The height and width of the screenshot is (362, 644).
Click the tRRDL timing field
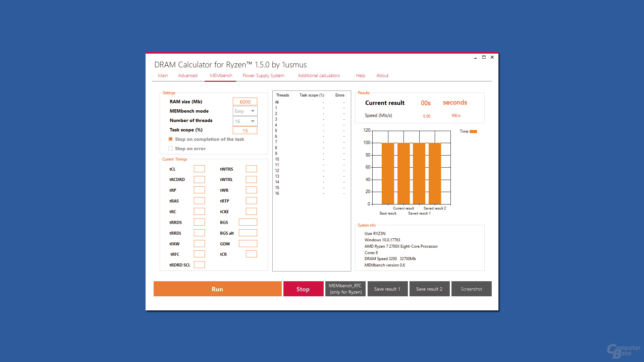[x=199, y=233]
